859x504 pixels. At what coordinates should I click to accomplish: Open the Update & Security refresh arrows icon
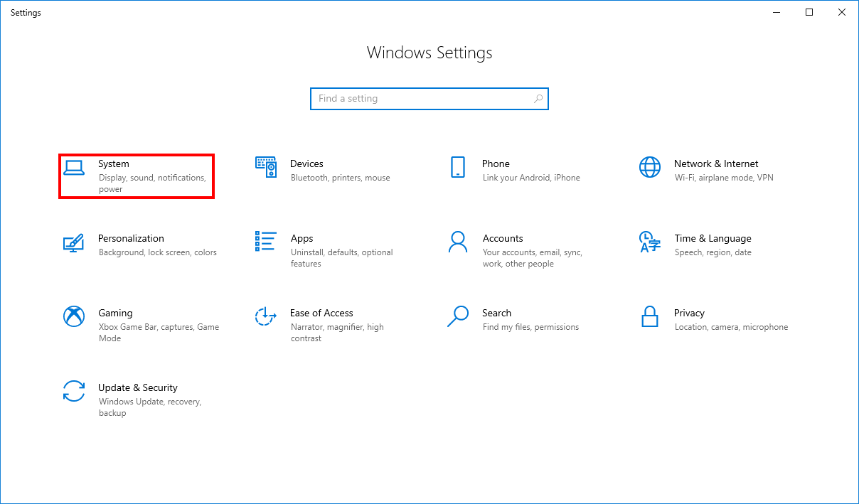[74, 391]
